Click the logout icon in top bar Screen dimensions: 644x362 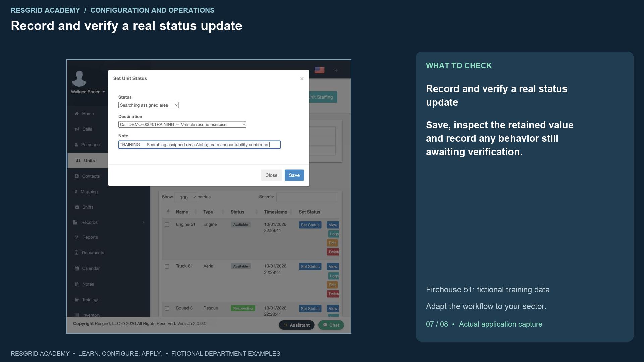coord(336,70)
